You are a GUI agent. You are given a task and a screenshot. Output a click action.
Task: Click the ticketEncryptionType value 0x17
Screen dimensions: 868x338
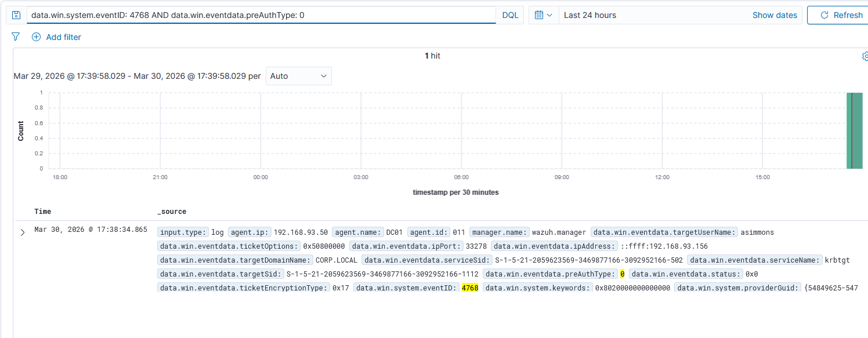pos(341,288)
